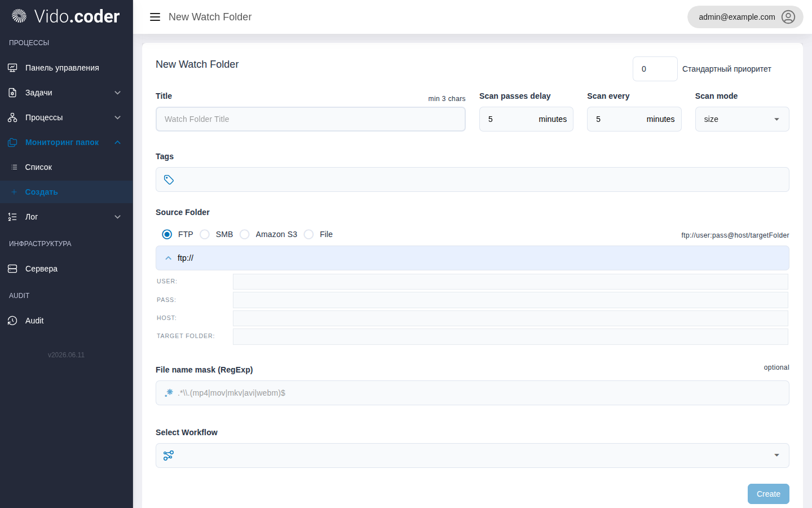
Task: Click the Сервера server icon
Action: tap(12, 269)
